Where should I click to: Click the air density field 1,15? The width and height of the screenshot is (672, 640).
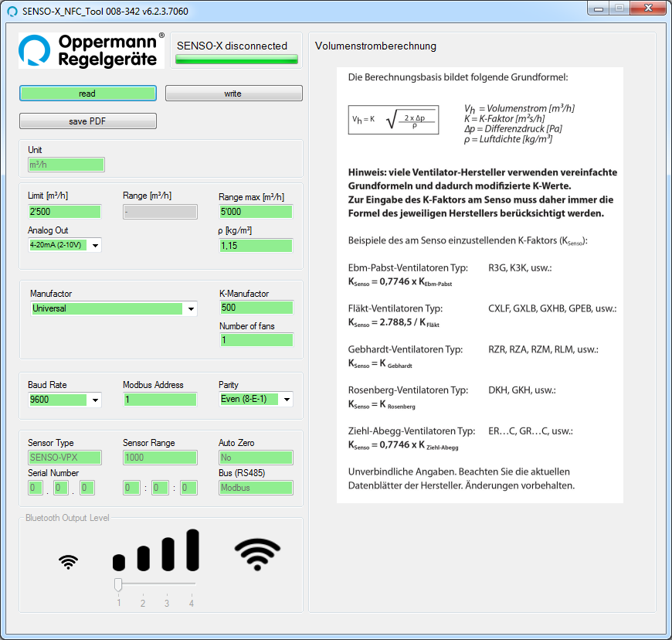[x=256, y=245]
